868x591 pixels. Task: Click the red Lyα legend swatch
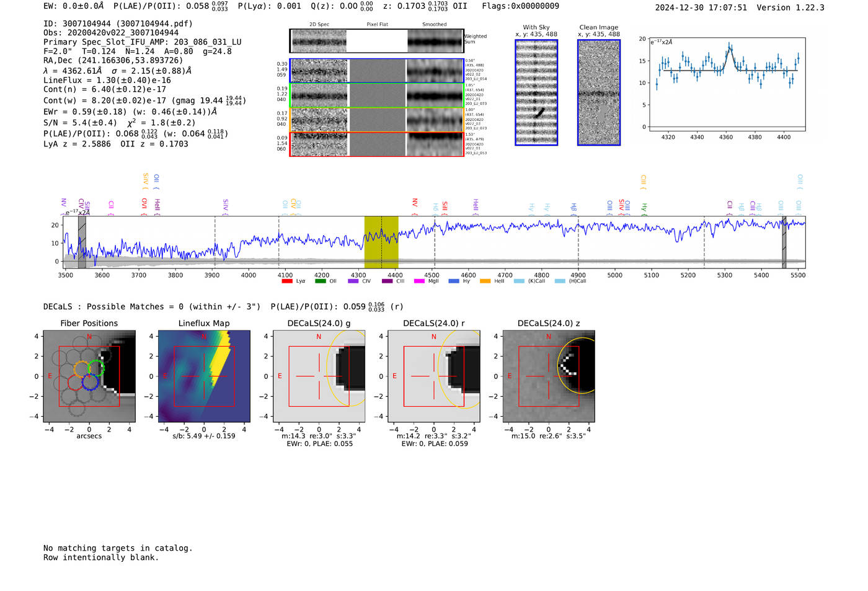pos(286,281)
